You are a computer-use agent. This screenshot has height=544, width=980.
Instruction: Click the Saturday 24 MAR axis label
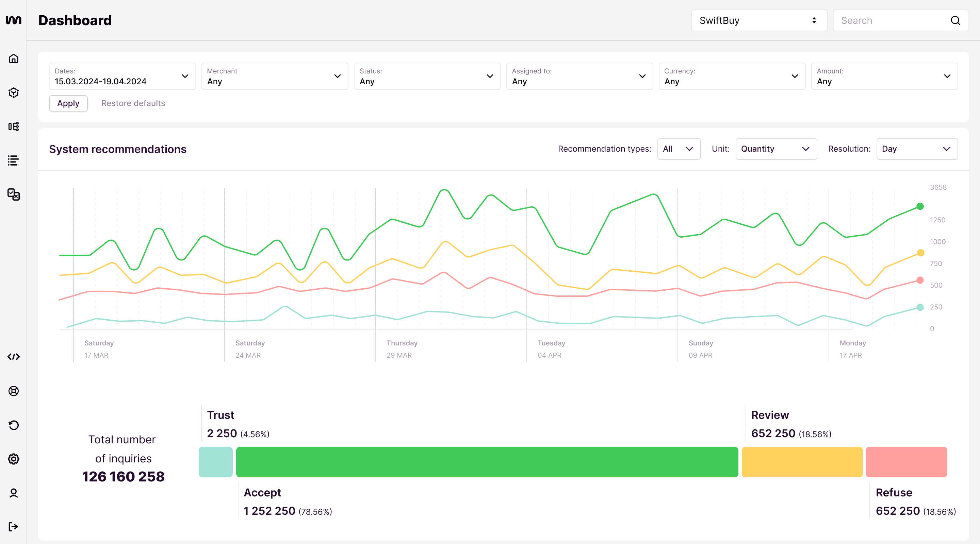(250, 349)
